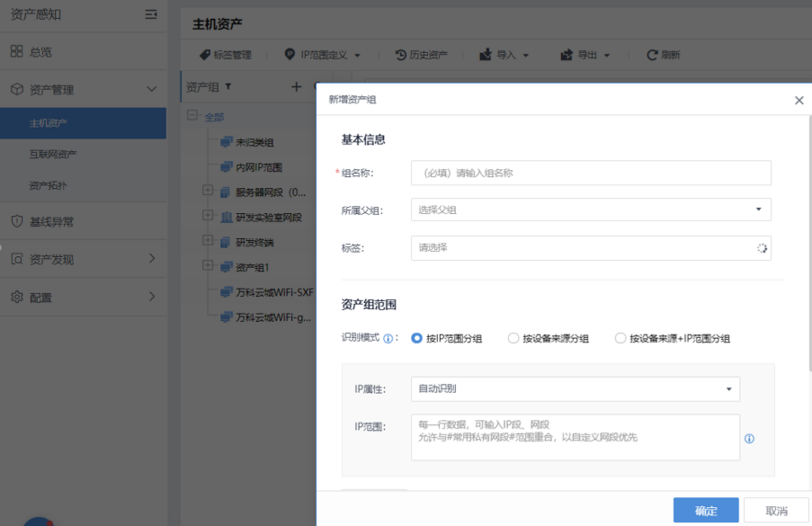Go to 互联网资产 in the sidebar
Viewport: 812px width, 526px height.
coord(53,155)
